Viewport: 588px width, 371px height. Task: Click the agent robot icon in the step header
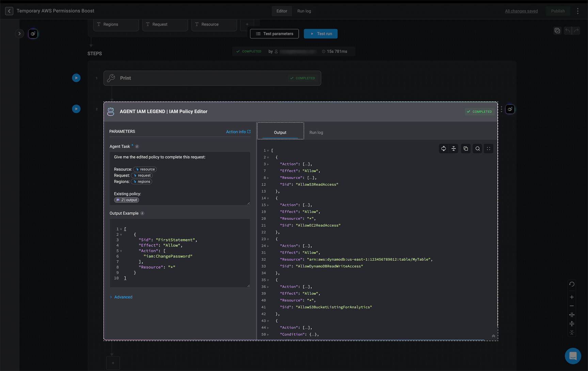point(111,111)
